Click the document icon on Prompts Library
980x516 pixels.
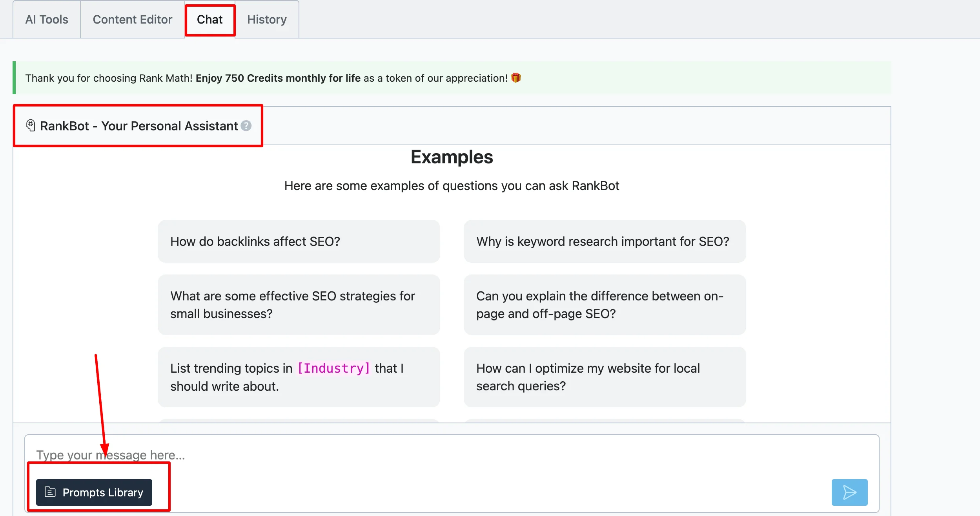click(x=50, y=492)
